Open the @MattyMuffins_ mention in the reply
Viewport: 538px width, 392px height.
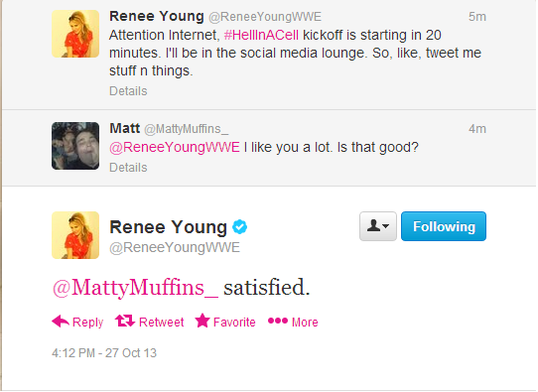pyautogui.click(x=135, y=287)
